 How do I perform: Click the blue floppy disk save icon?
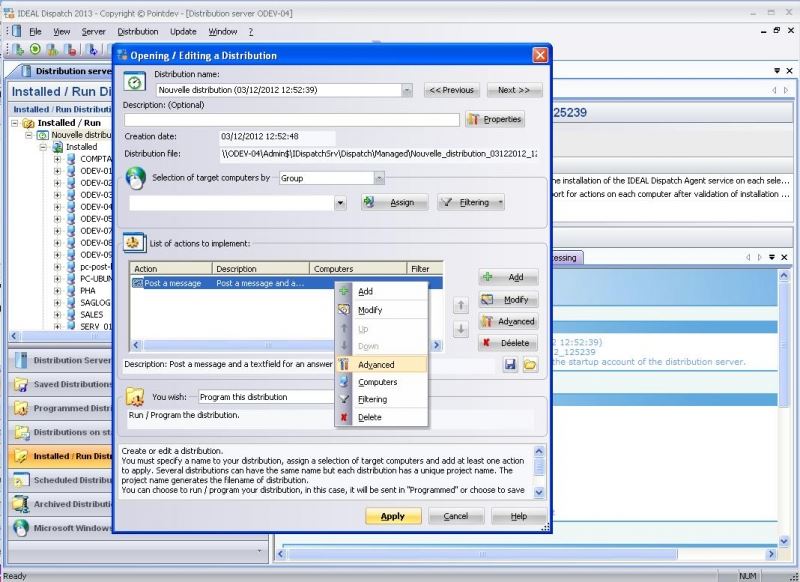point(510,365)
